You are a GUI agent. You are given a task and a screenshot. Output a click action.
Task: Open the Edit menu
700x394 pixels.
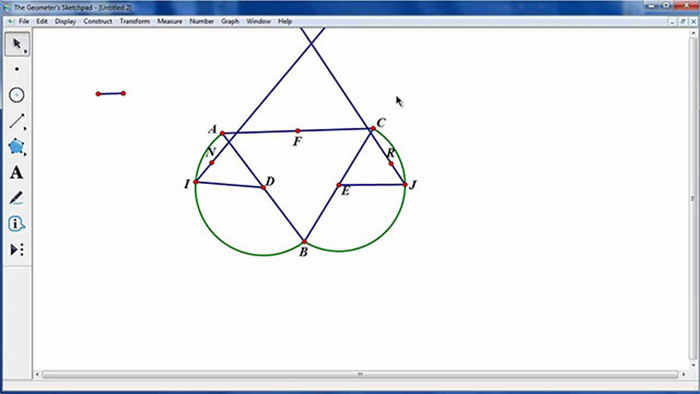42,21
